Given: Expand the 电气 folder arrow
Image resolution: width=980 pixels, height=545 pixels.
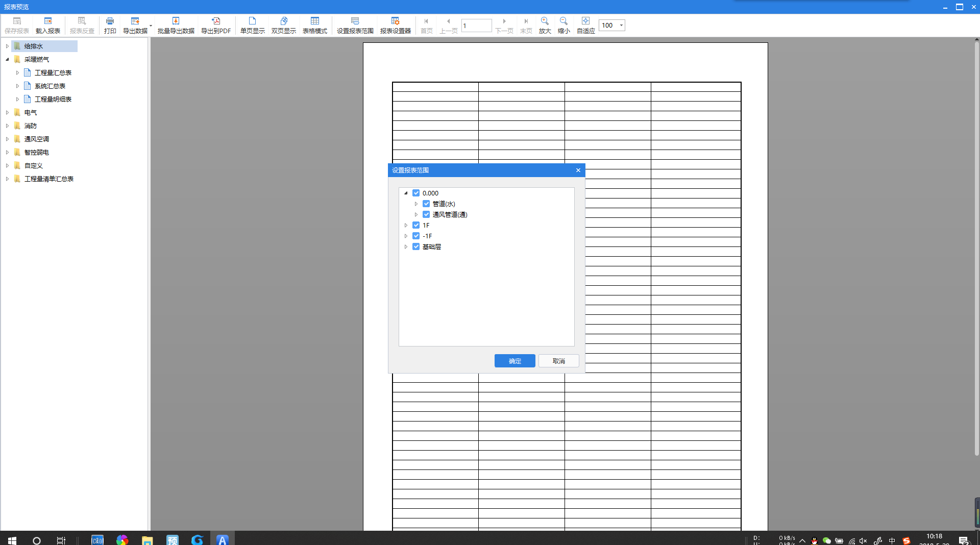Looking at the screenshot, I should [x=7, y=112].
